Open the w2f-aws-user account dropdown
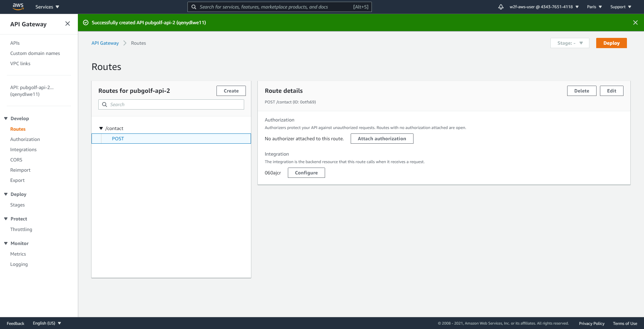 544,7
